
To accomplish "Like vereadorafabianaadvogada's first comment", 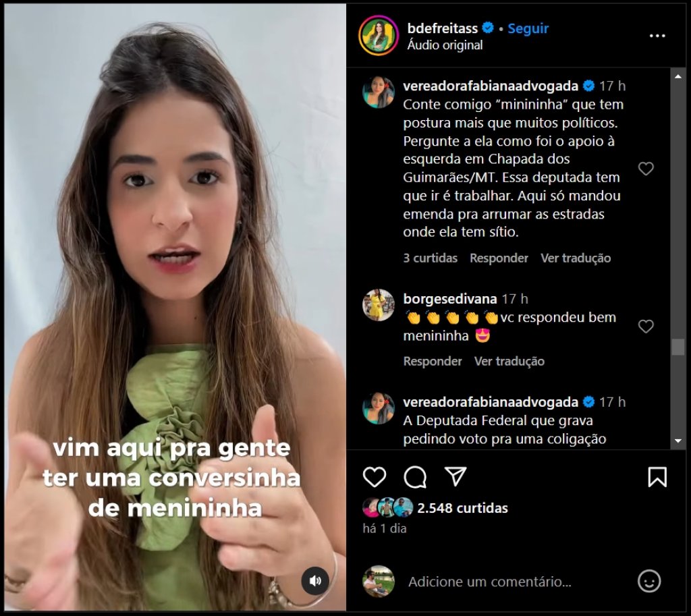I will 646,168.
